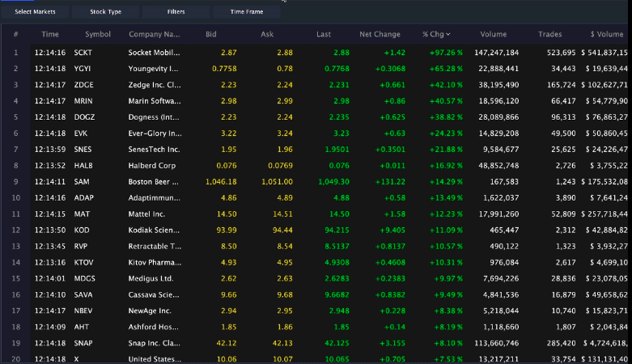Select the ADAP symbol
Viewport: 632px width, 364px height.
click(x=83, y=198)
